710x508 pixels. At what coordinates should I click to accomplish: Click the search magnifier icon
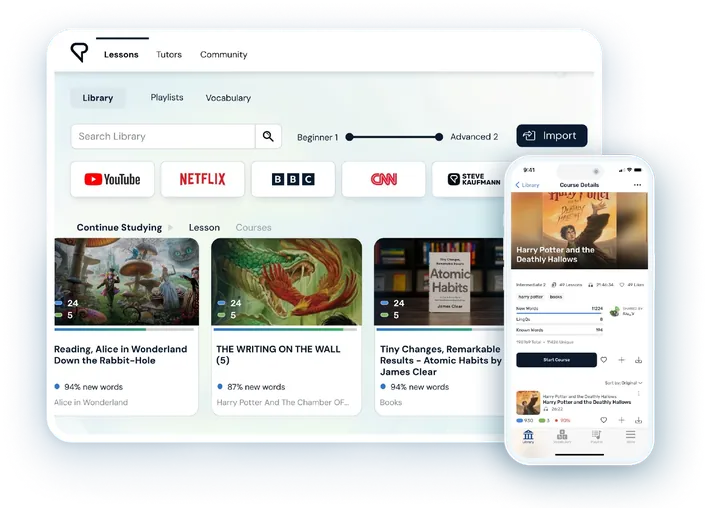268,136
